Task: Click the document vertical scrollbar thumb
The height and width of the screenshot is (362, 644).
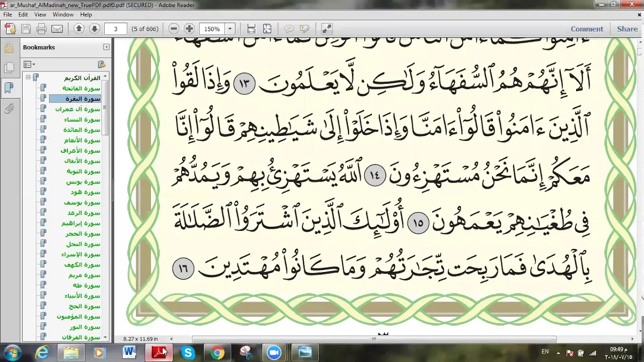Action: [640, 52]
